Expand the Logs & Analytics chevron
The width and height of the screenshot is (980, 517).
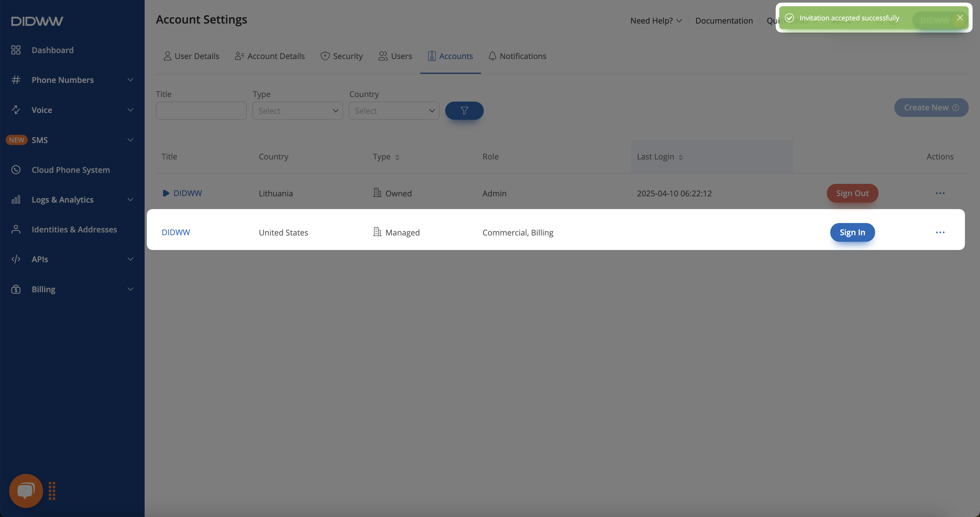click(x=130, y=199)
